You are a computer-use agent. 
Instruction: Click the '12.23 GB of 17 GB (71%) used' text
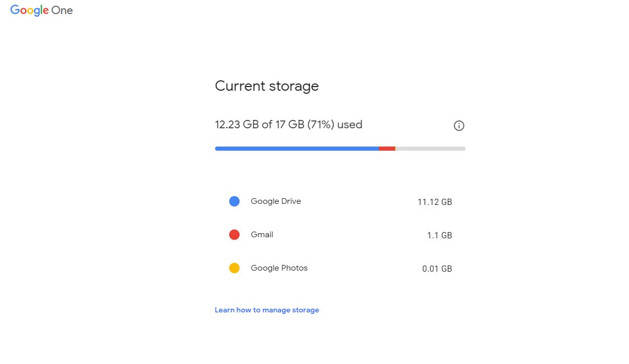coord(288,125)
